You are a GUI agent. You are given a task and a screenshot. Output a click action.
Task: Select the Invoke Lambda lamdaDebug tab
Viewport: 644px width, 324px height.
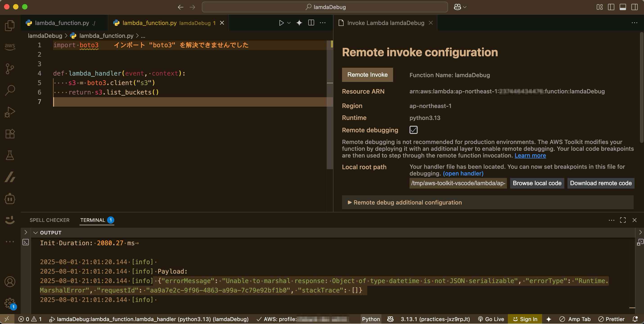[x=385, y=23]
